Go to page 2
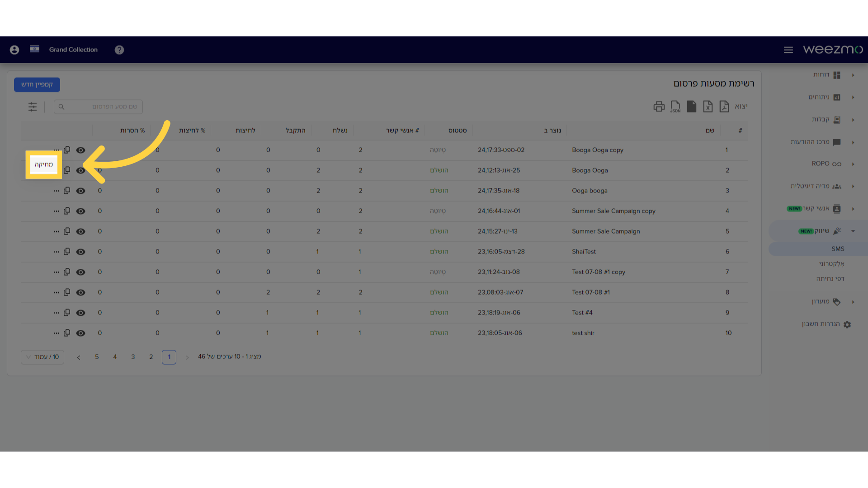868x488 pixels. [x=151, y=357]
